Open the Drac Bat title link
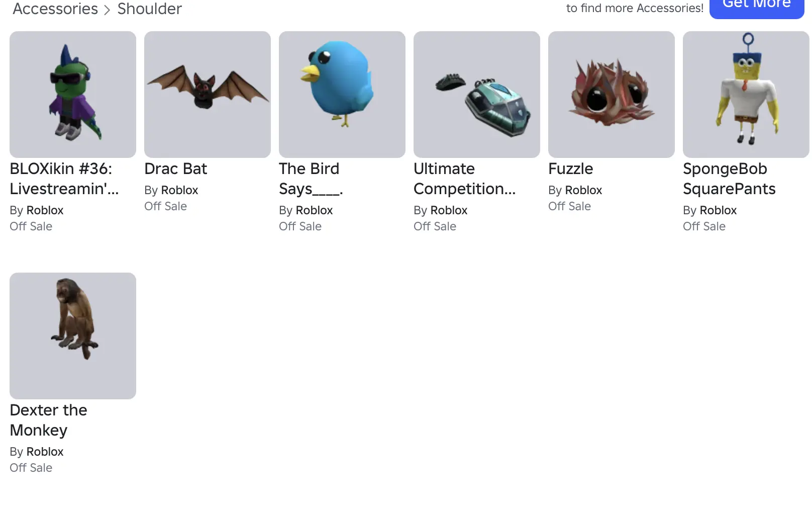The image size is (812, 510). 175,168
